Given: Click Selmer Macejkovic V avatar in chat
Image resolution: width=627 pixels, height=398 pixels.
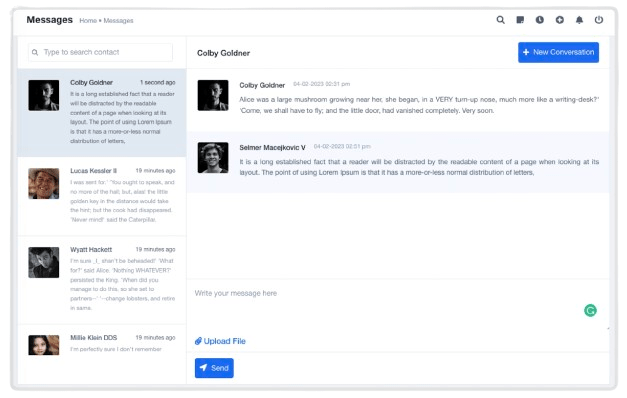Looking at the screenshot, I should [213, 158].
